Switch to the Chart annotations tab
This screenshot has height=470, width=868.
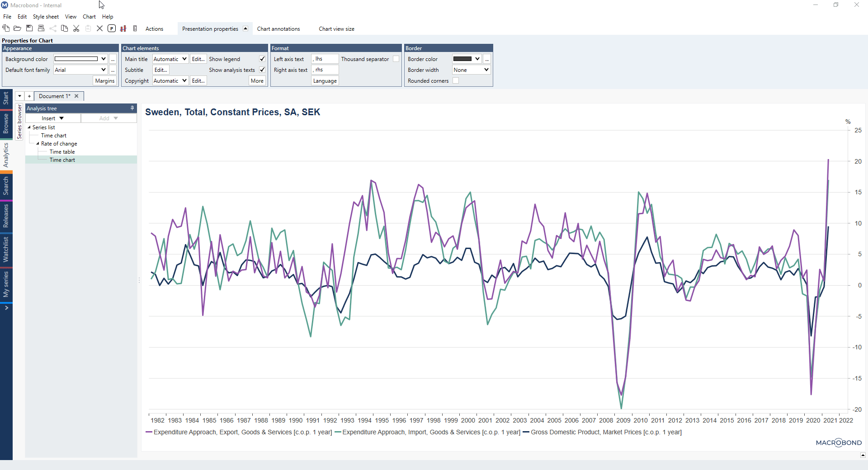278,28
